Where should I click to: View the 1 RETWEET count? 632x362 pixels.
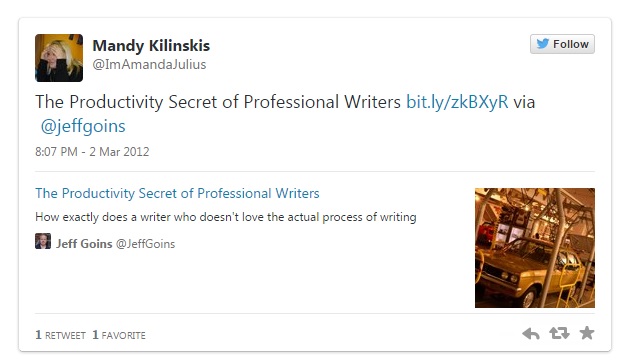[x=60, y=335]
